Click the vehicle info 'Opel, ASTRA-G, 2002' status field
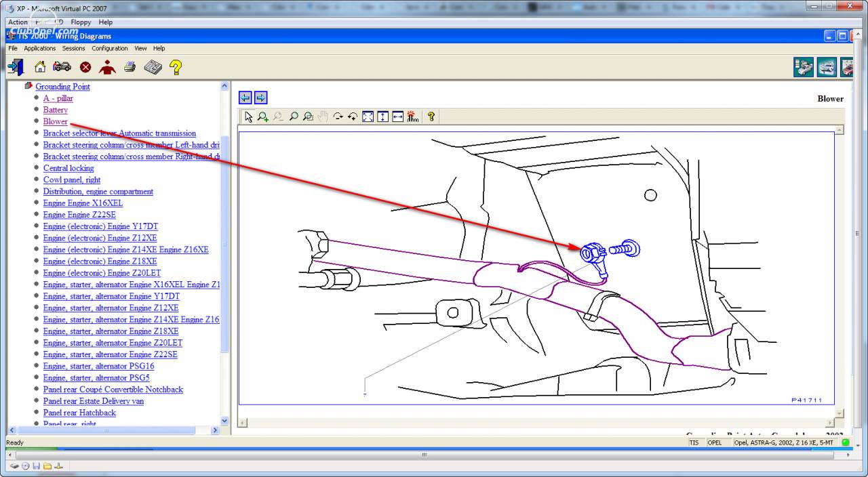 coord(785,442)
